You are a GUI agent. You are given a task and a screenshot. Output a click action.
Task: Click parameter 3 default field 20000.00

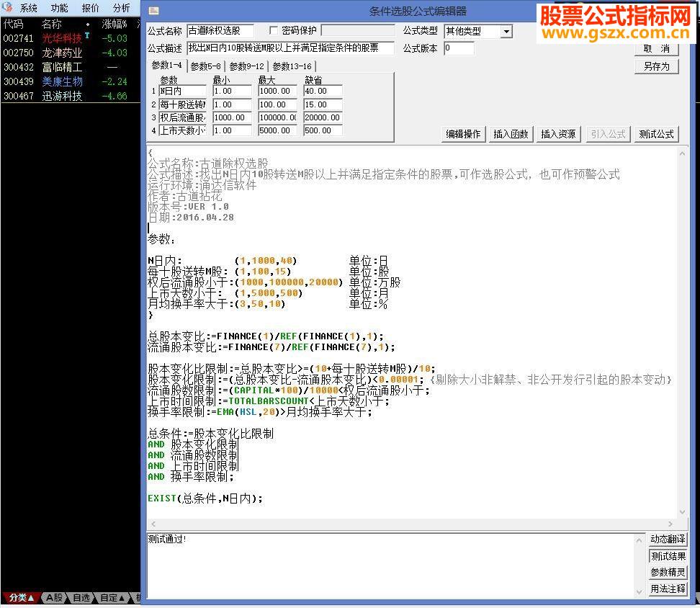[x=323, y=117]
